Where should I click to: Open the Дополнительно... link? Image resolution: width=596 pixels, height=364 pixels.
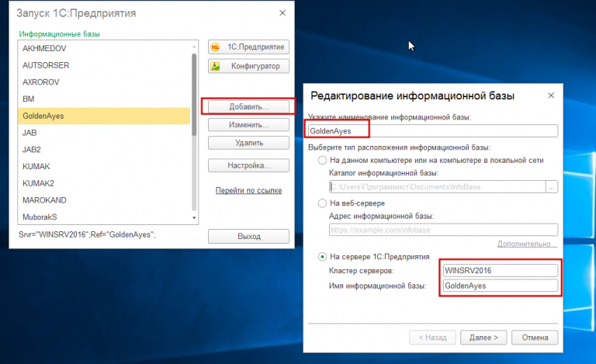coord(527,244)
